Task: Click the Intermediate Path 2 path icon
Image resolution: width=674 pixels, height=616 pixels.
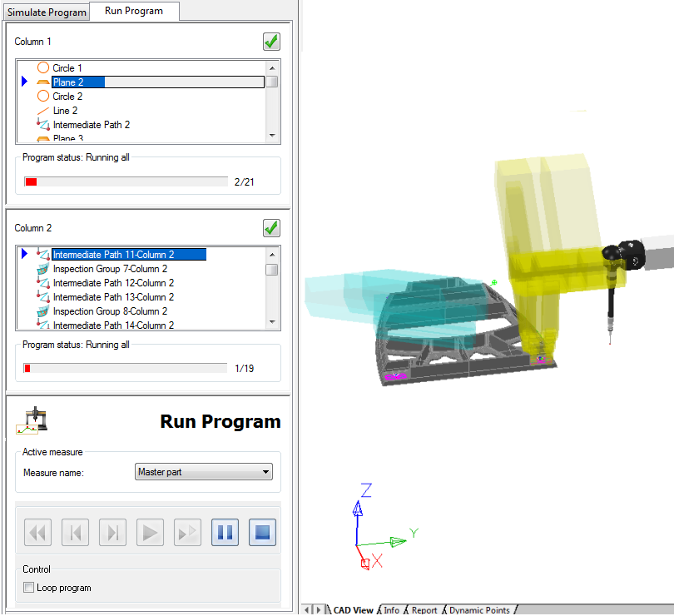Action: 43,124
